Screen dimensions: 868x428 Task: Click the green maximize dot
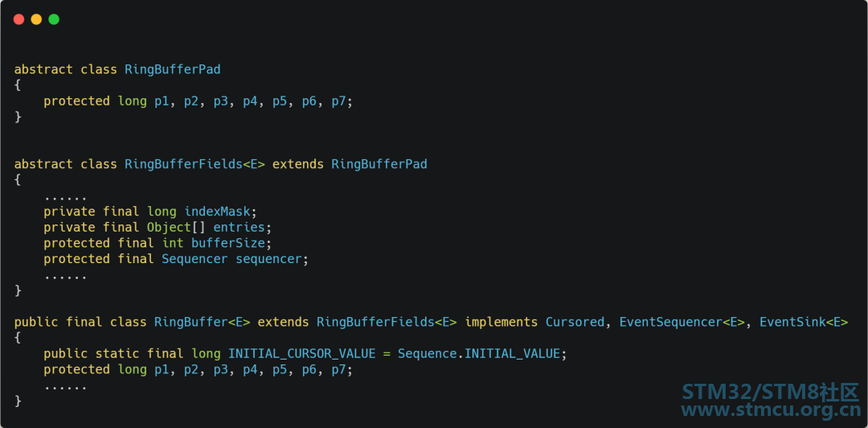coord(54,19)
